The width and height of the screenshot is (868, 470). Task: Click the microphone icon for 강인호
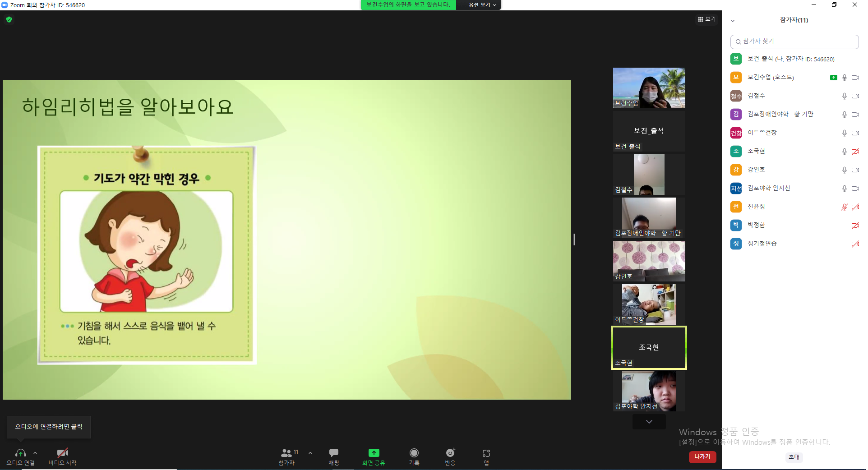click(x=844, y=170)
